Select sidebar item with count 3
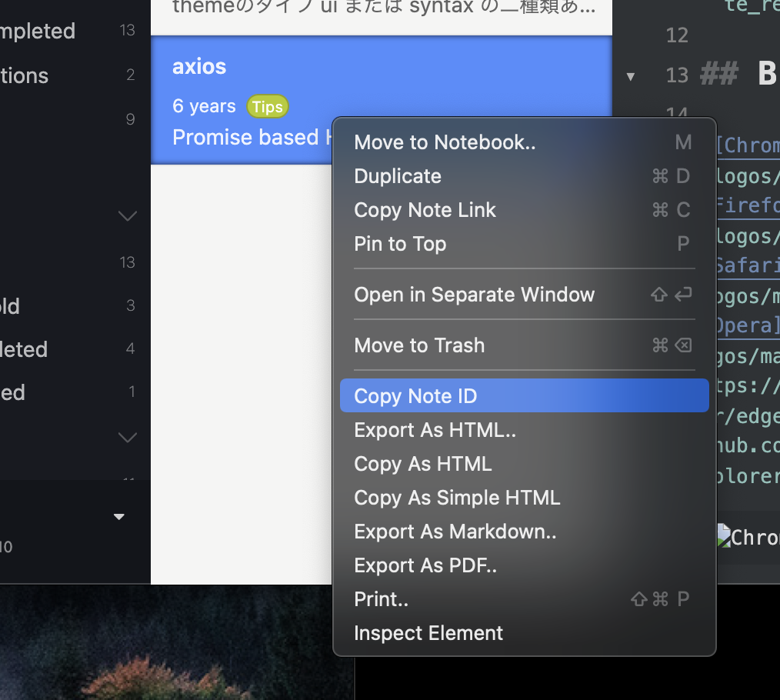 tap(75, 305)
